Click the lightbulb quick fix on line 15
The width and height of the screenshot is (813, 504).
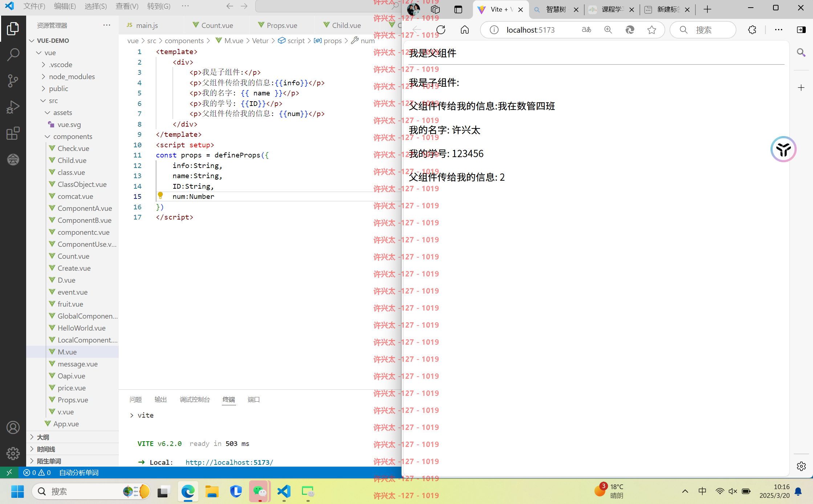pyautogui.click(x=160, y=196)
